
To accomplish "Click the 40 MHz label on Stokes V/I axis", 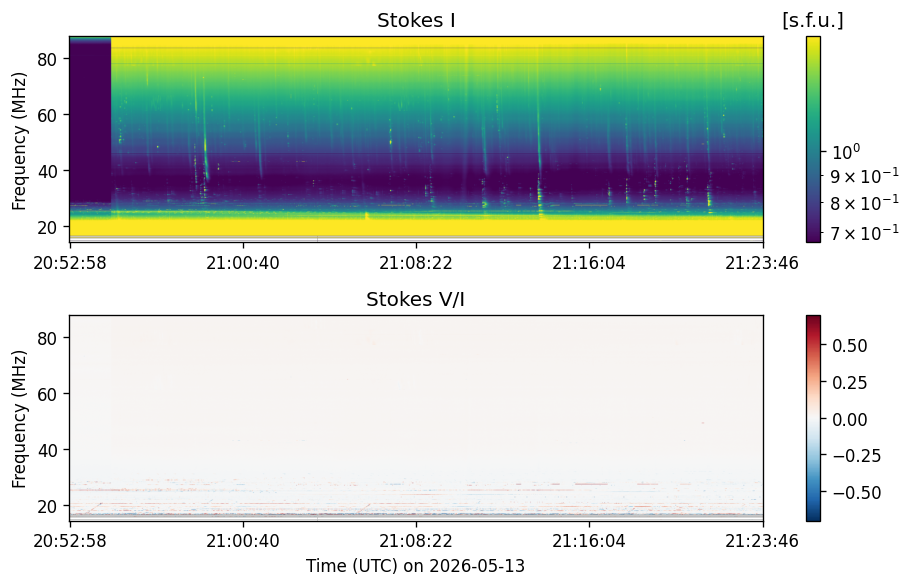I will [46, 450].
